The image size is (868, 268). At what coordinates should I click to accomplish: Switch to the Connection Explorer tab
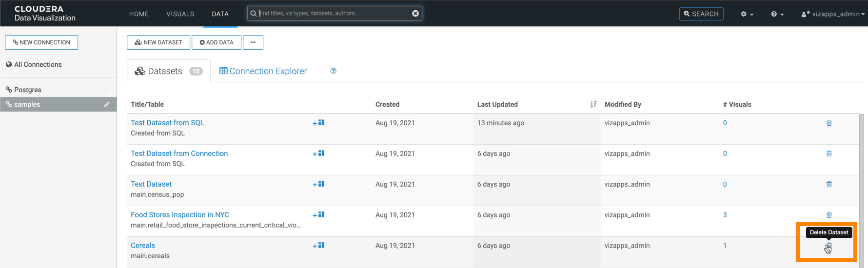263,71
